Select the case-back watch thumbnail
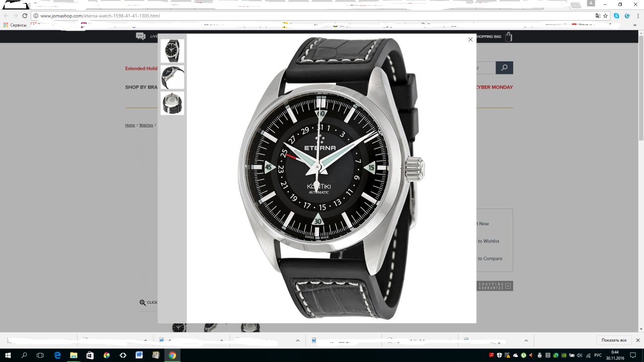The height and width of the screenshot is (362, 644). (173, 103)
